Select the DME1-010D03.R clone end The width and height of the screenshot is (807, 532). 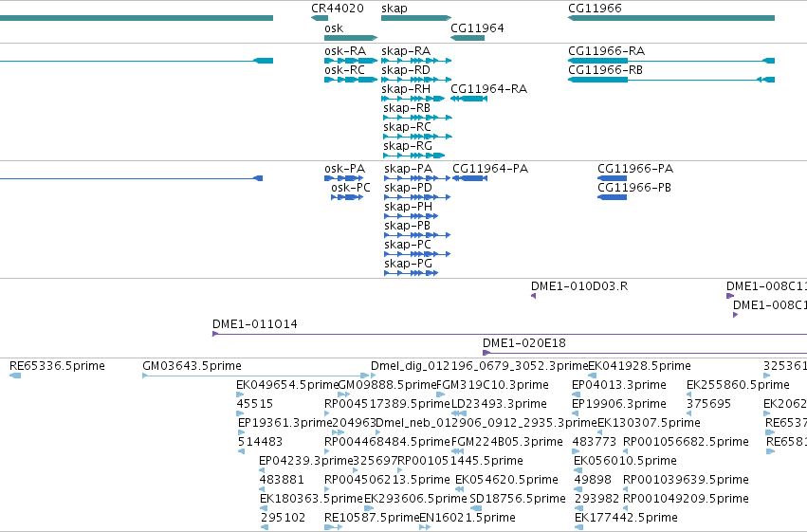[x=533, y=296]
